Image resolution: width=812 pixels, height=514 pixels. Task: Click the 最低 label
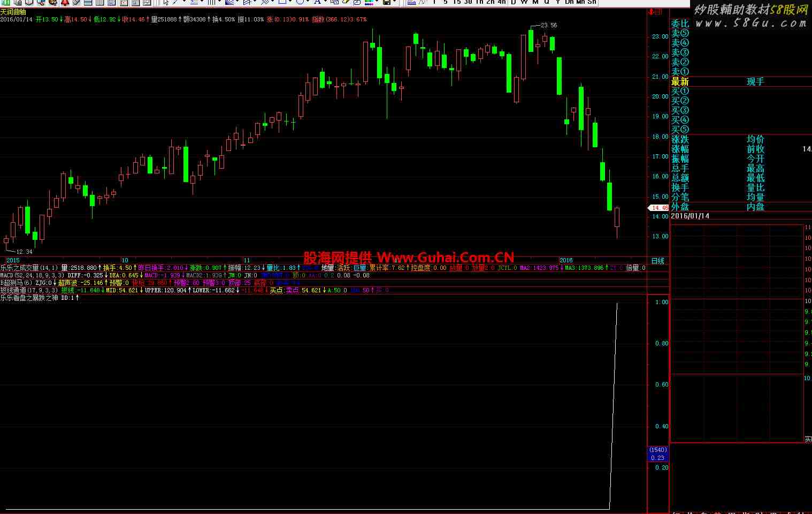[756, 178]
